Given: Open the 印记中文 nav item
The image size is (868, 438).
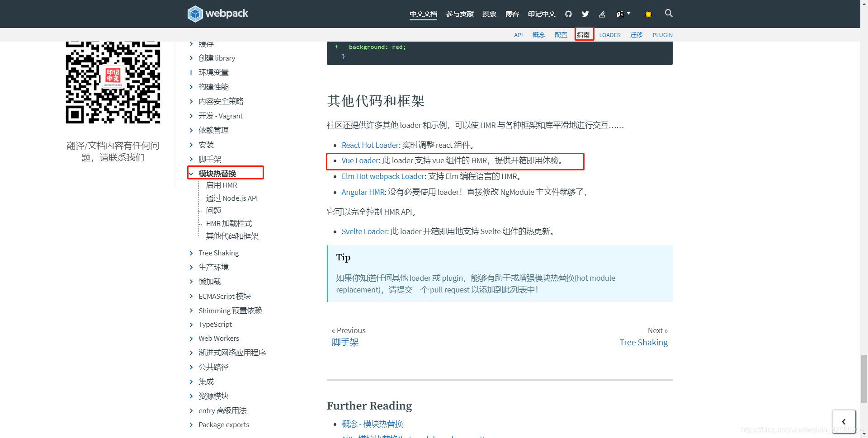Looking at the screenshot, I should point(542,14).
